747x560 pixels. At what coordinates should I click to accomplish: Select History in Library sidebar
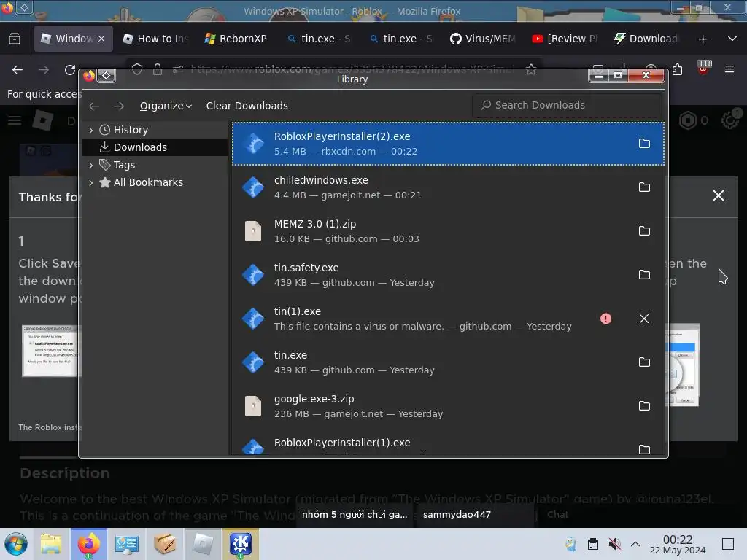point(155,130)
